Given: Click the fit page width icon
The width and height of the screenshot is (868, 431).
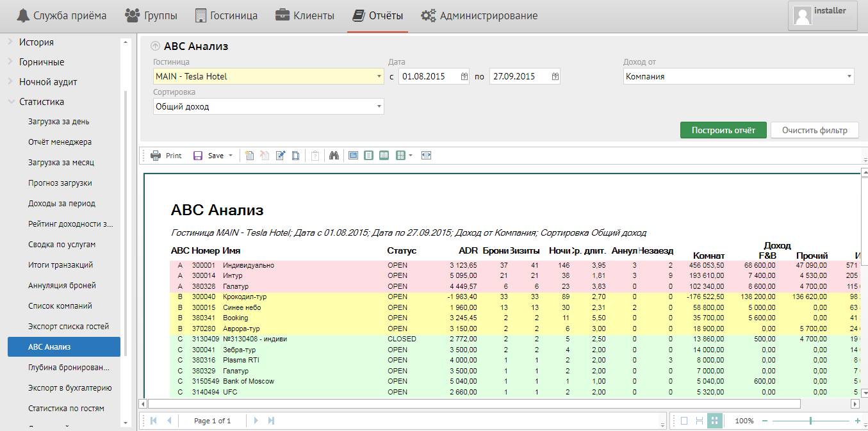Looking at the screenshot, I should click(x=427, y=156).
